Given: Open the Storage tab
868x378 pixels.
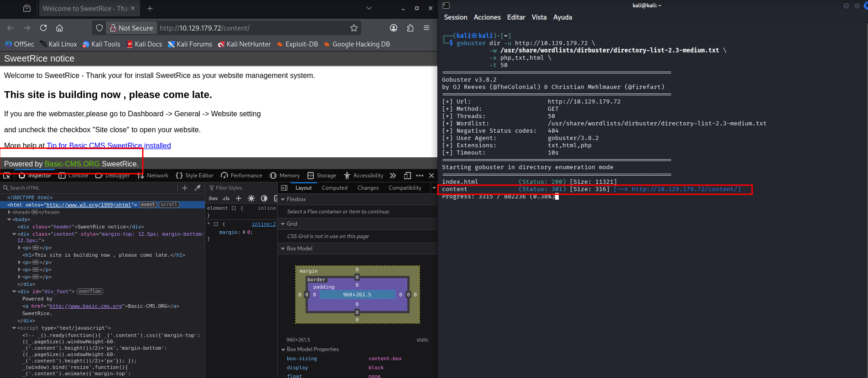Looking at the screenshot, I should click(322, 176).
